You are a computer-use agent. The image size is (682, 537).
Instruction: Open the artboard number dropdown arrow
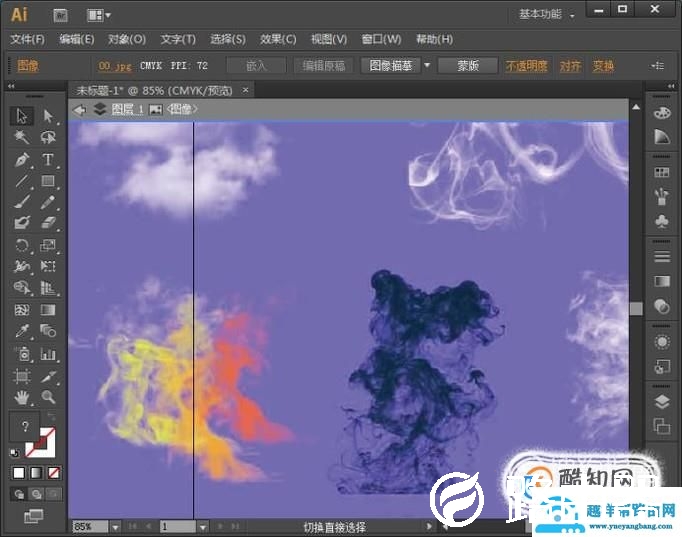203,527
